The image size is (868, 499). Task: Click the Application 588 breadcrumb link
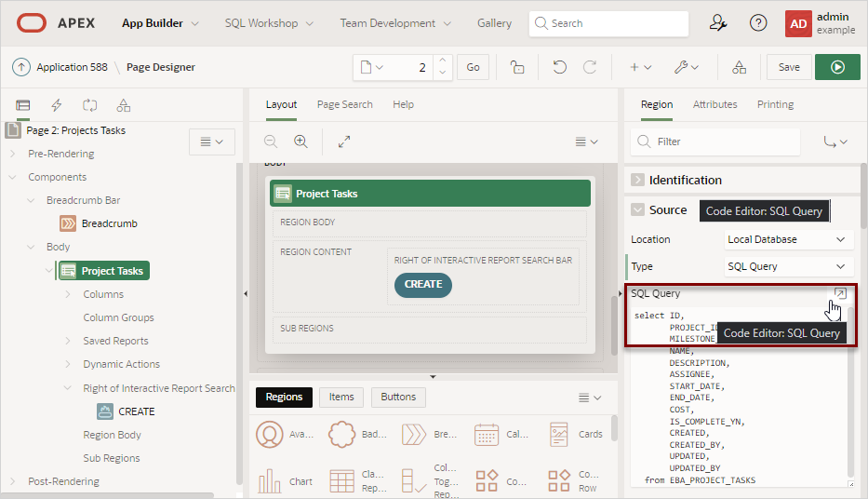tap(72, 67)
